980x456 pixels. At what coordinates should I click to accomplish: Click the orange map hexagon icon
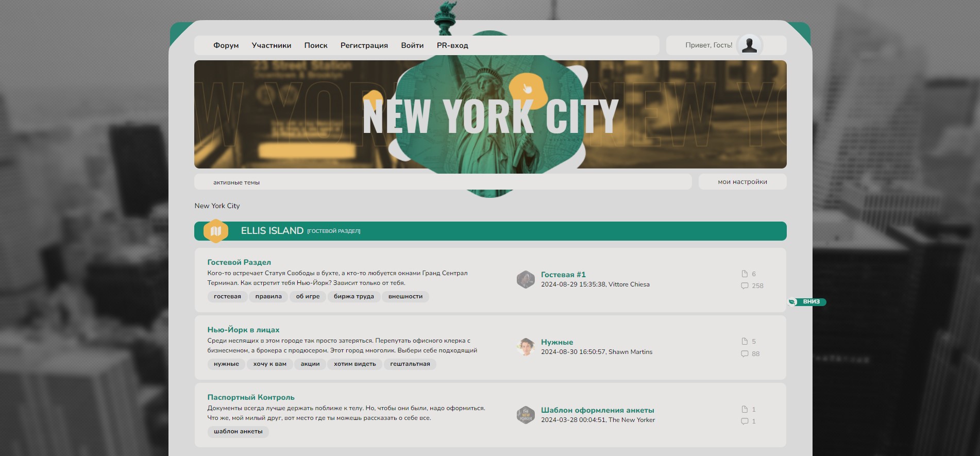(216, 231)
